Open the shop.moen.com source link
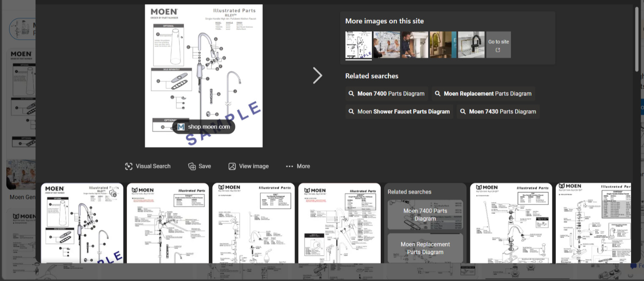This screenshot has width=644, height=281. [204, 127]
